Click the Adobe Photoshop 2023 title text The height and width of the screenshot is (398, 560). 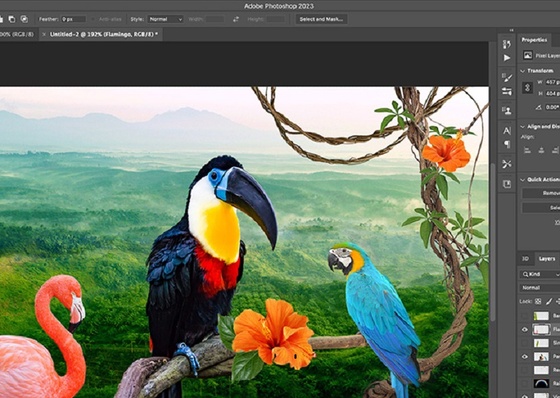click(279, 6)
